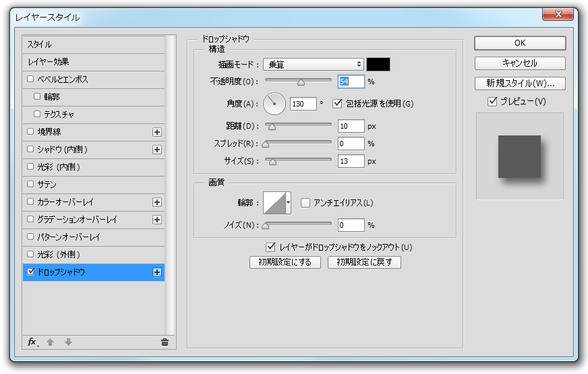Viewport: 588px width, 374px height.
Task: Click the 距離 field showing 10
Action: [351, 126]
